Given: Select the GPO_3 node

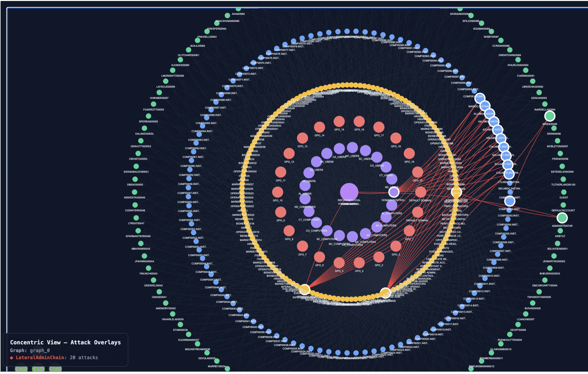Looking at the screenshot, I should pos(379,257).
